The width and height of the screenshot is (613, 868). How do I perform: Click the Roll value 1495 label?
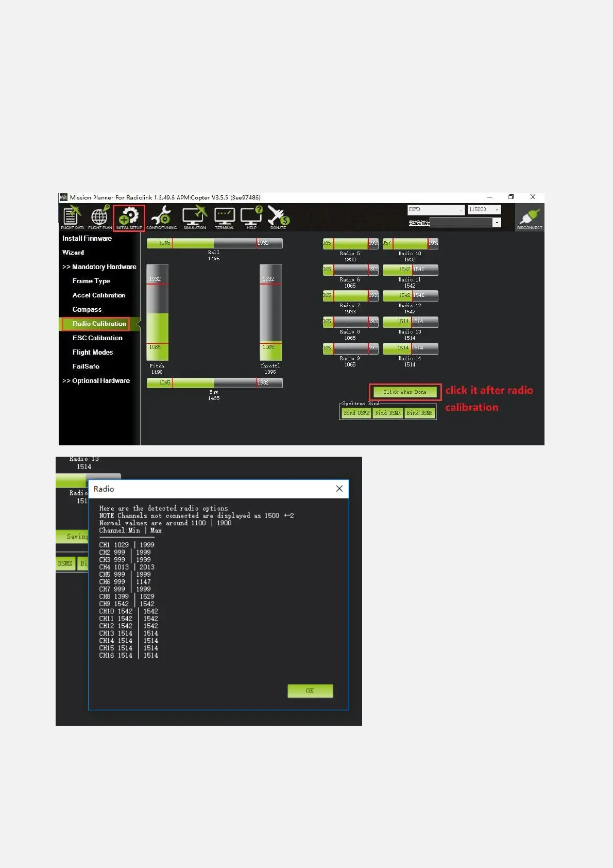[x=214, y=259]
